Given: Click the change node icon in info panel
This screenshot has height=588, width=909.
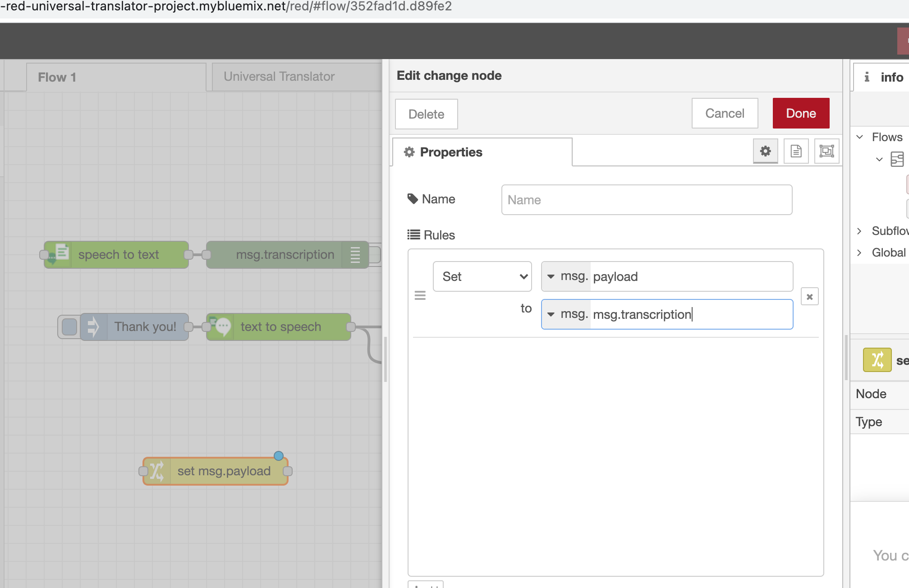Looking at the screenshot, I should [877, 360].
